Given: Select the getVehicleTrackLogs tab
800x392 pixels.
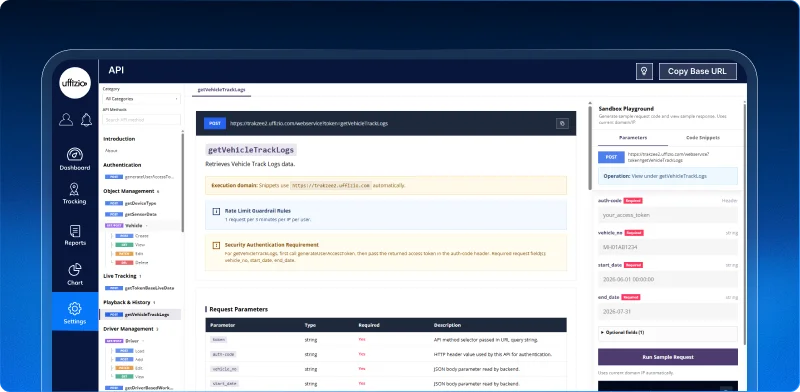Looking at the screenshot, I should 221,90.
